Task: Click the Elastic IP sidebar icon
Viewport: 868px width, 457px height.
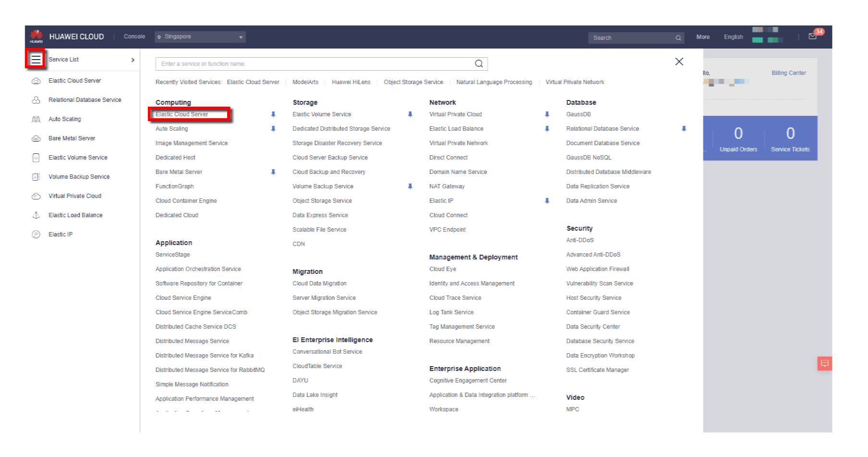Action: [36, 235]
